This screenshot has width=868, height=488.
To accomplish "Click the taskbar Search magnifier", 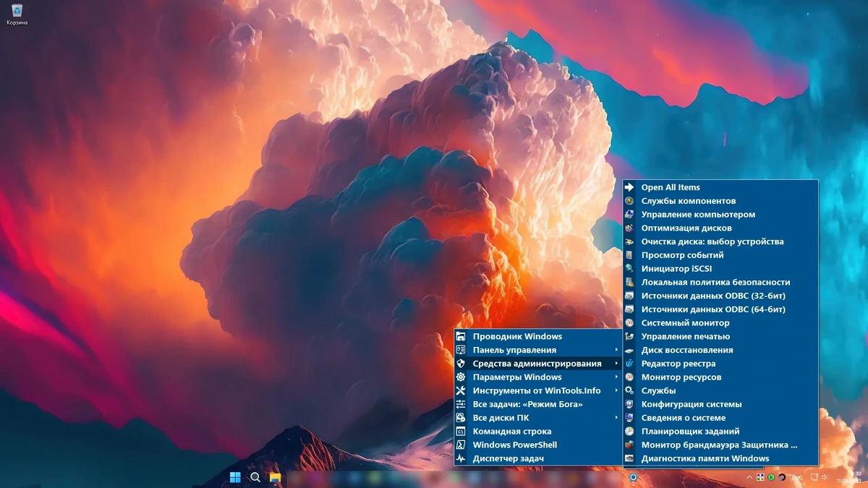I will point(255,477).
